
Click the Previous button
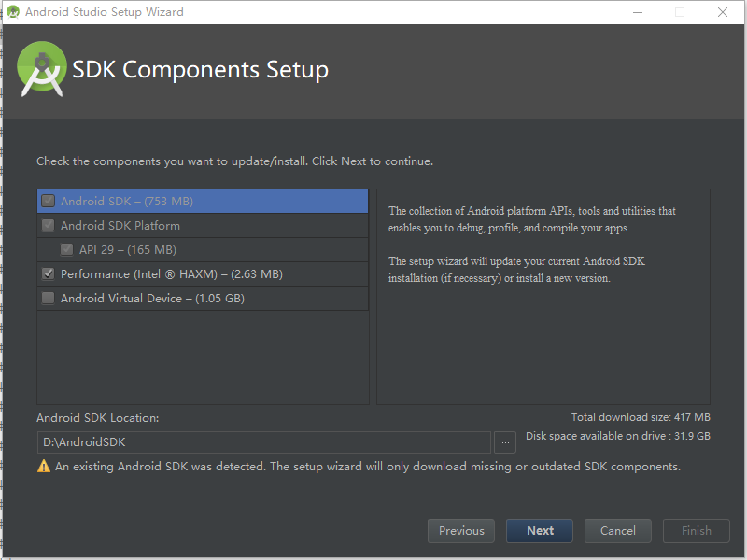(460, 530)
